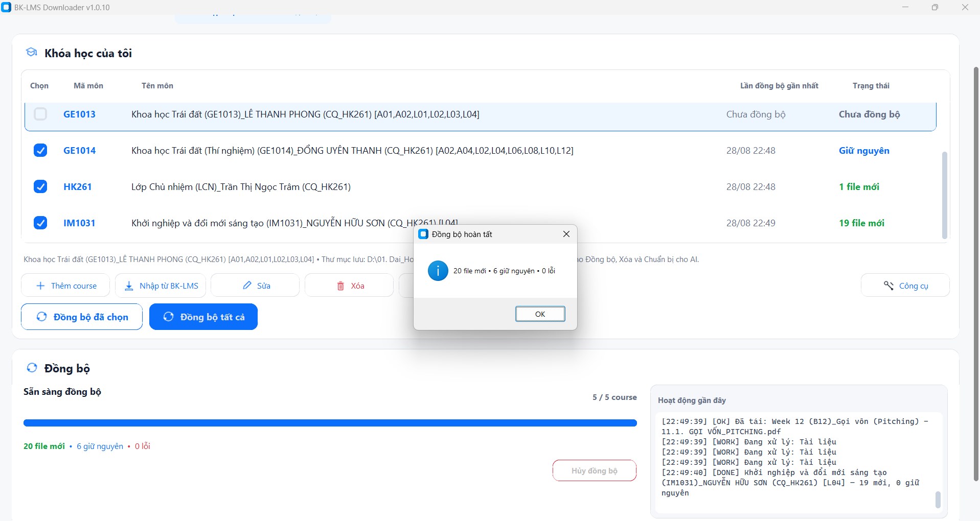This screenshot has height=521, width=980.
Task: Click 'Nhập từ BK-LMS' import button
Action: point(161,286)
